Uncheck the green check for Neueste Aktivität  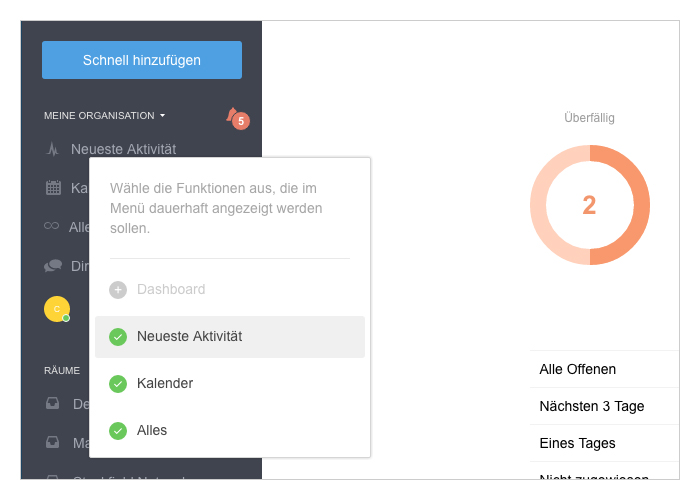[x=118, y=337]
